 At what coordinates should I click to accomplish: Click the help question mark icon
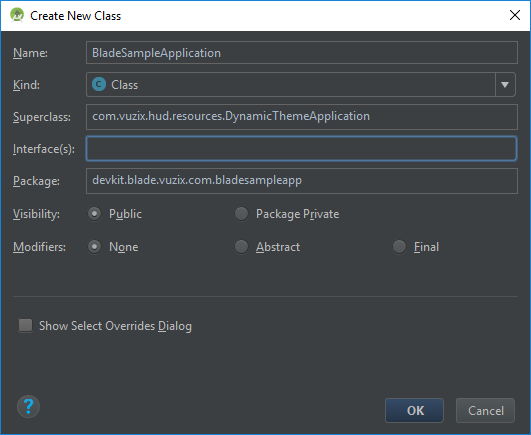click(28, 407)
